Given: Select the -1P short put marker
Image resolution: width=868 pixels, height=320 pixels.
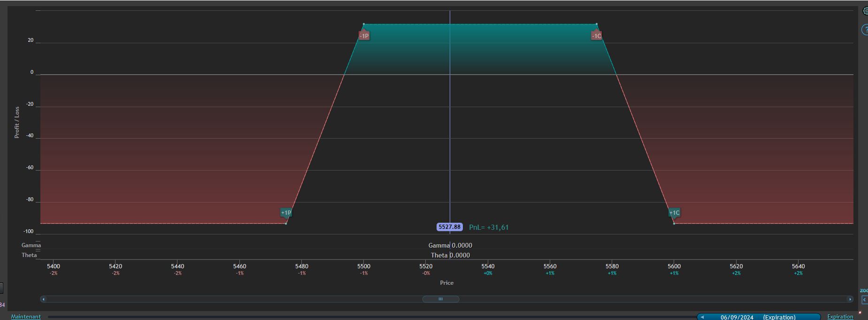Looking at the screenshot, I should coord(364,36).
